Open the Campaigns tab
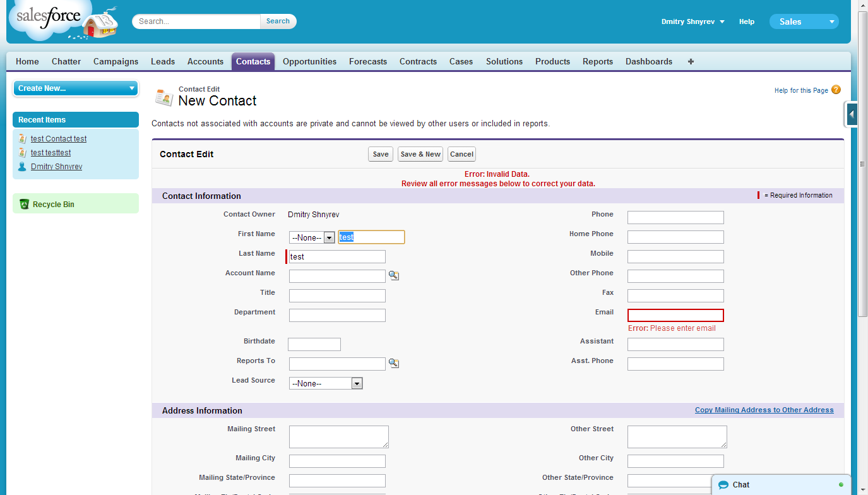Viewport: 868px width, 495px height. coord(116,61)
